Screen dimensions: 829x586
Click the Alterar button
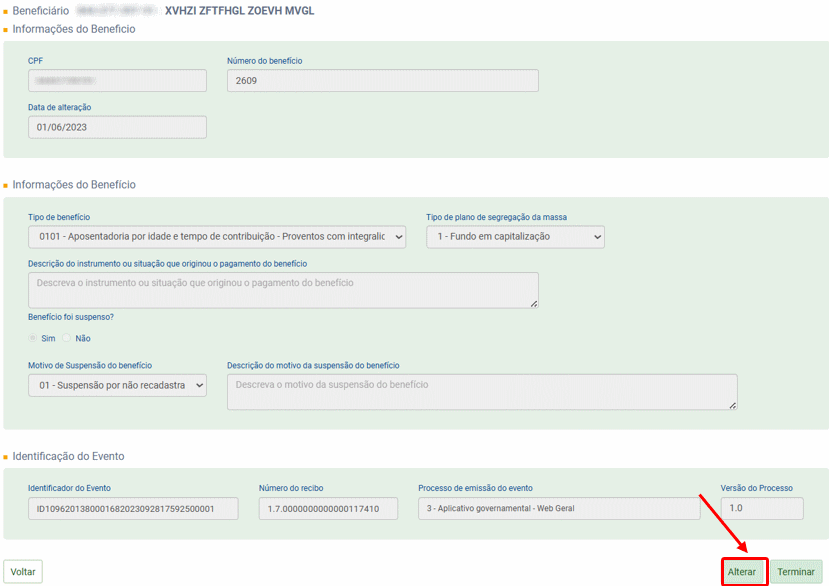point(742,572)
